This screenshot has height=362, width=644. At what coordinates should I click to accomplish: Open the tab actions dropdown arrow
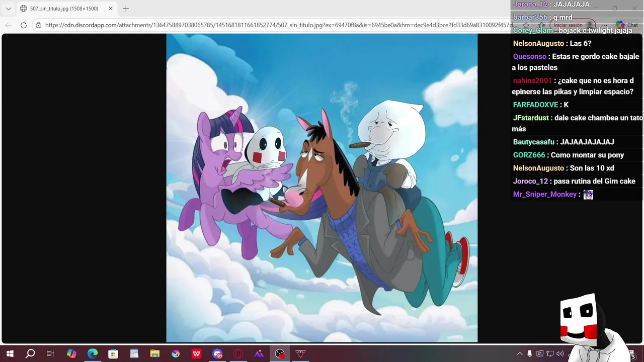[x=8, y=9]
